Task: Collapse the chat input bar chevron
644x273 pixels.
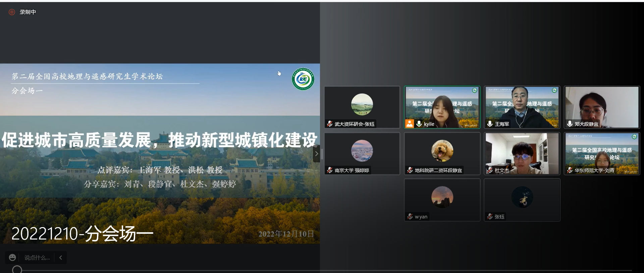Action: [61, 258]
